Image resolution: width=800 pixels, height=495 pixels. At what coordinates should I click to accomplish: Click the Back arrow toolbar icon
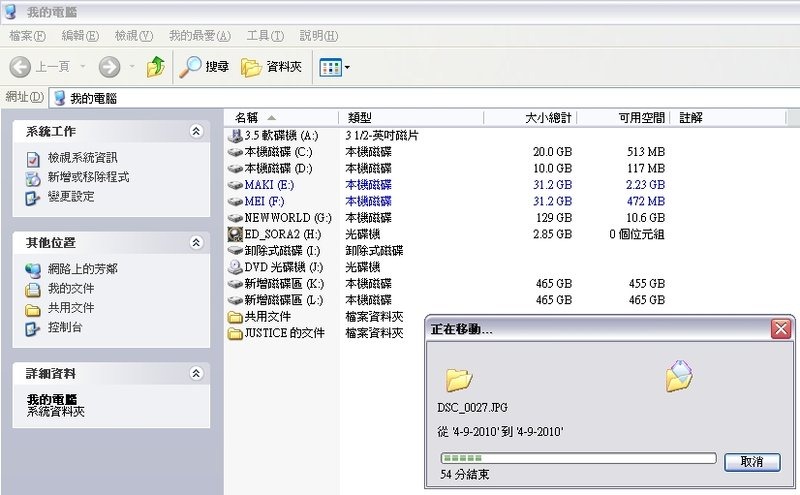coord(20,67)
